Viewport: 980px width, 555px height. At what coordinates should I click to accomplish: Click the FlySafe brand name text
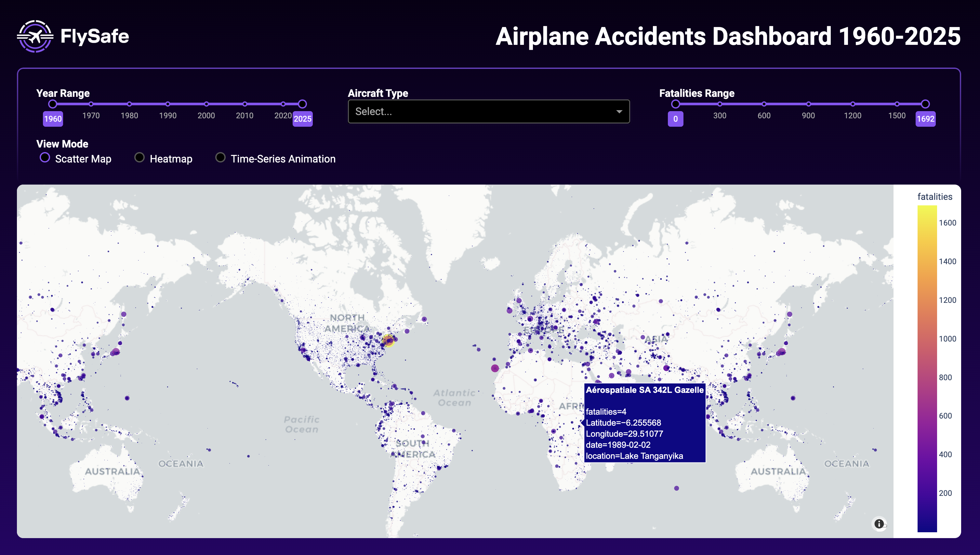coord(95,36)
